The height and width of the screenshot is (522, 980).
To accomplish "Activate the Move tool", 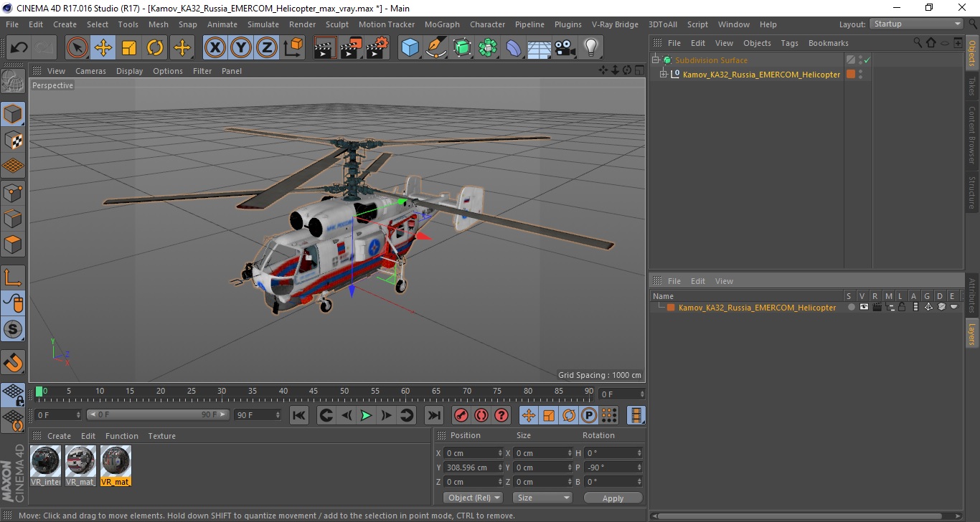I will pyautogui.click(x=103, y=48).
